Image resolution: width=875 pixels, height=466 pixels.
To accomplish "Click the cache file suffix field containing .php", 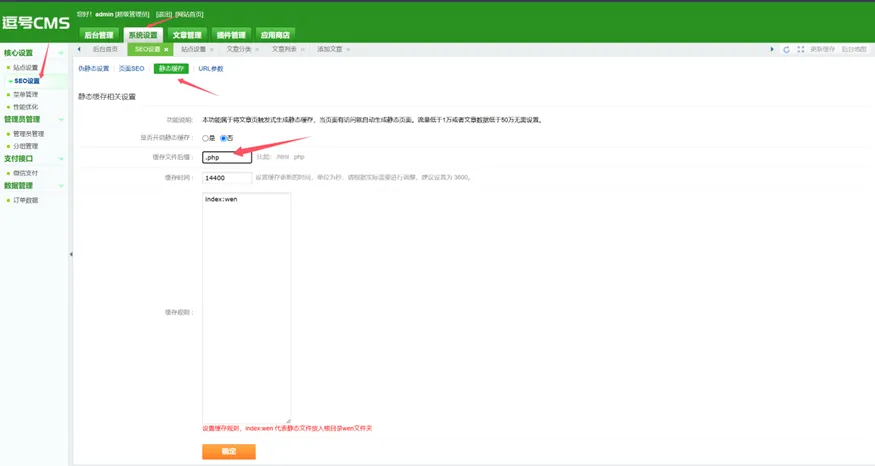I will 226,157.
